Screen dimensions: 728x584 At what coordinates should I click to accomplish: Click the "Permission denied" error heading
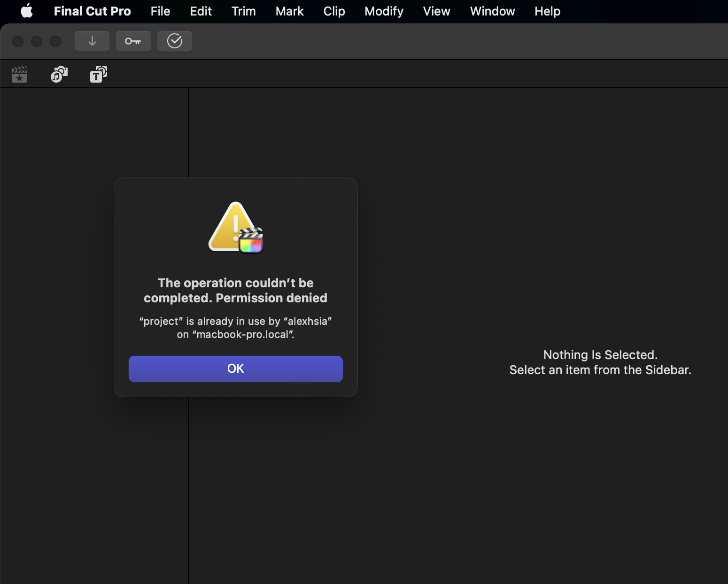(x=236, y=291)
